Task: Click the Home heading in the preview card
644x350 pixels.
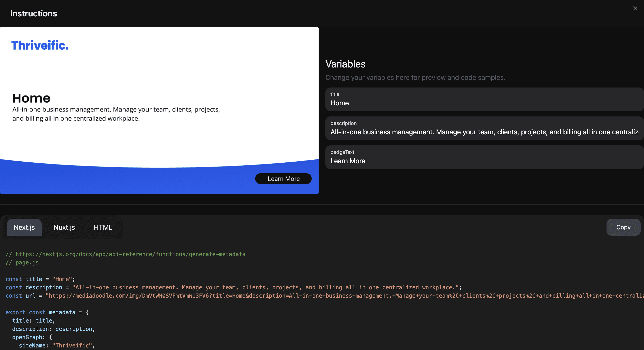Action: tap(32, 98)
